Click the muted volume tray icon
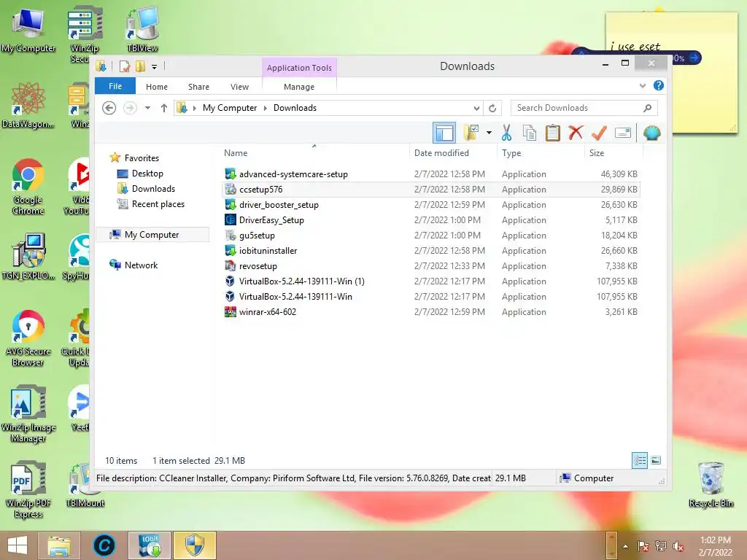Screen dimensions: 747x560 pos(678,546)
